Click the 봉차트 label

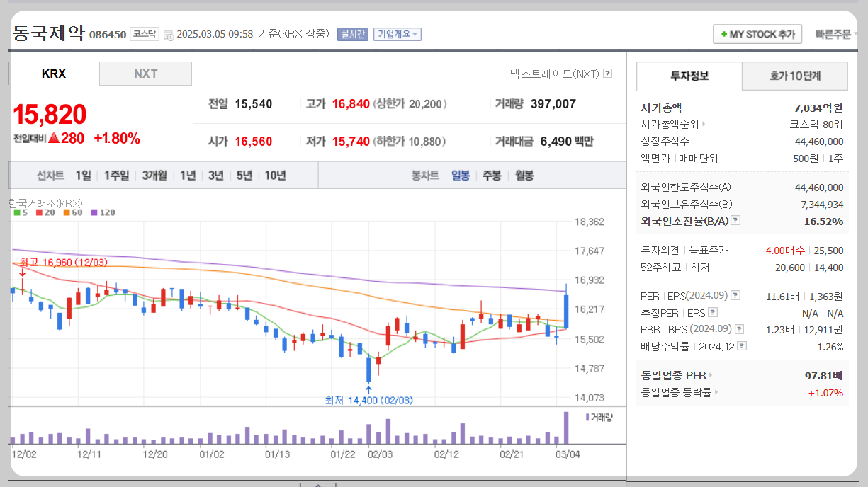[x=425, y=176]
